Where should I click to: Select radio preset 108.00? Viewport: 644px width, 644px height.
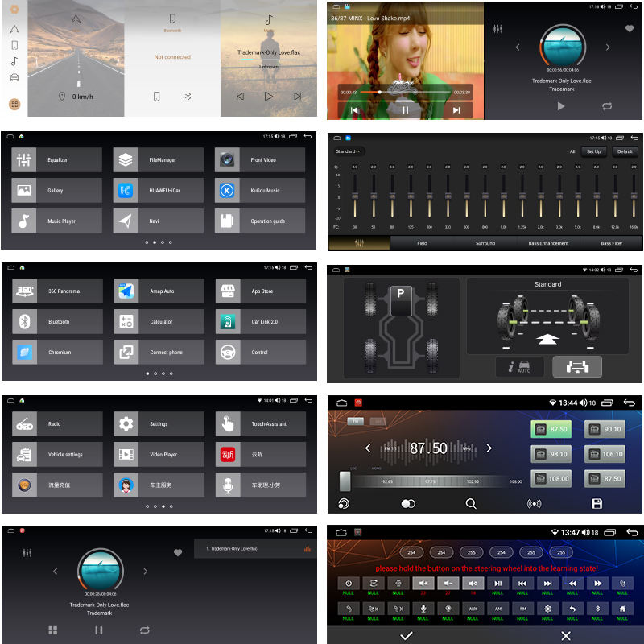(x=551, y=478)
